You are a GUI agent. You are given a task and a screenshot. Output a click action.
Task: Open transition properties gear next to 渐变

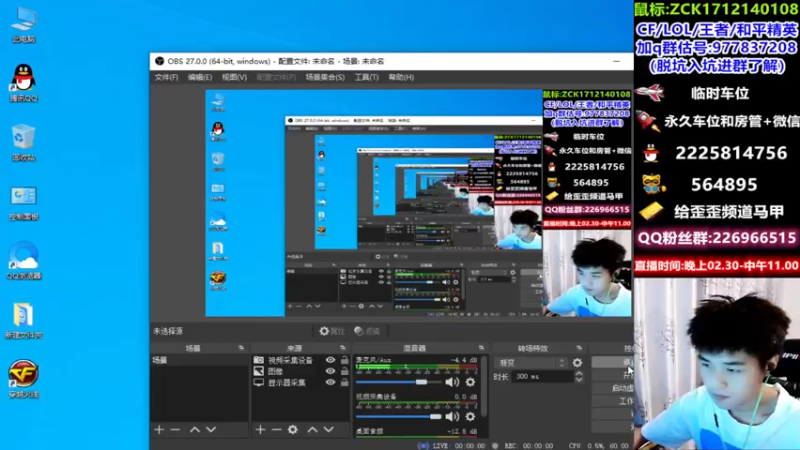pyautogui.click(x=577, y=363)
